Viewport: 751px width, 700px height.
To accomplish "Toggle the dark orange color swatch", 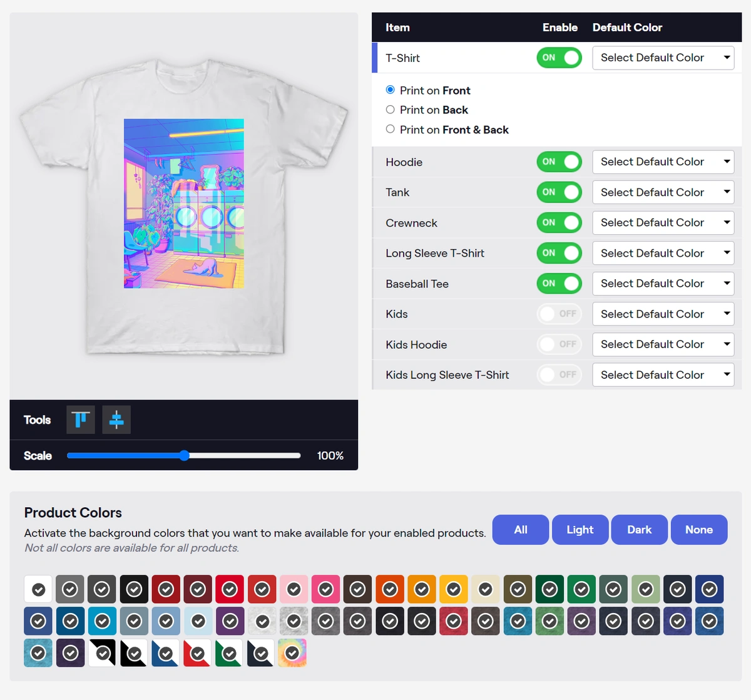I will click(390, 589).
